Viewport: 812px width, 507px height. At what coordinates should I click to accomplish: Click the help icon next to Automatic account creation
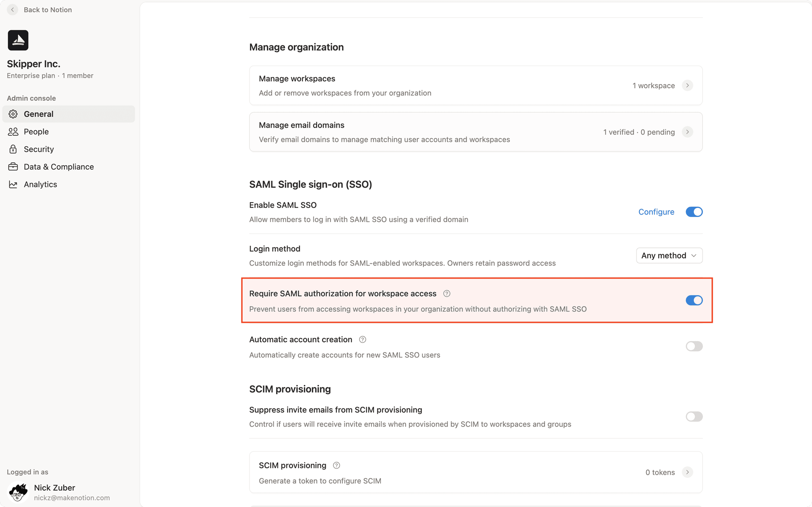362,339
